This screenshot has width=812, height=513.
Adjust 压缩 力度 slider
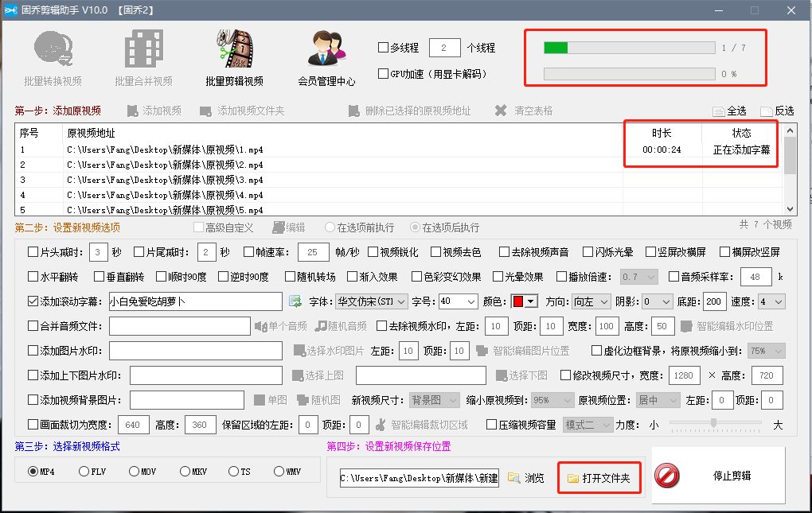click(713, 423)
